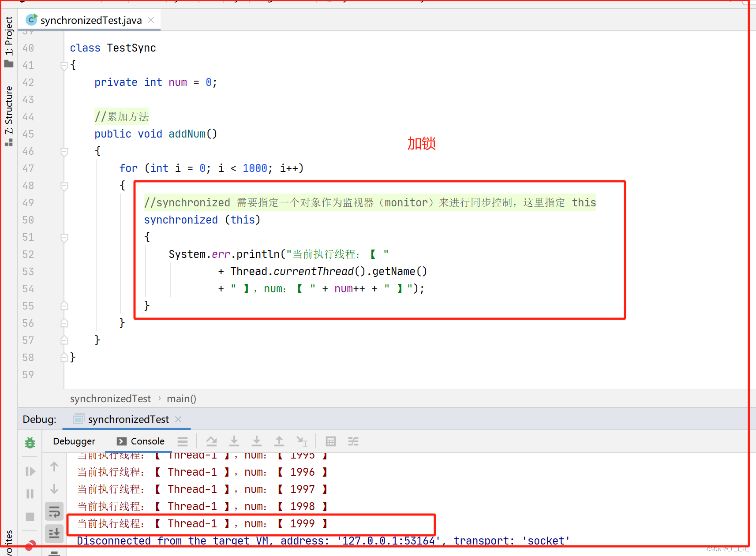Close the synchronizedTest.java editor tab
This screenshot has height=556, width=756.
151,20
